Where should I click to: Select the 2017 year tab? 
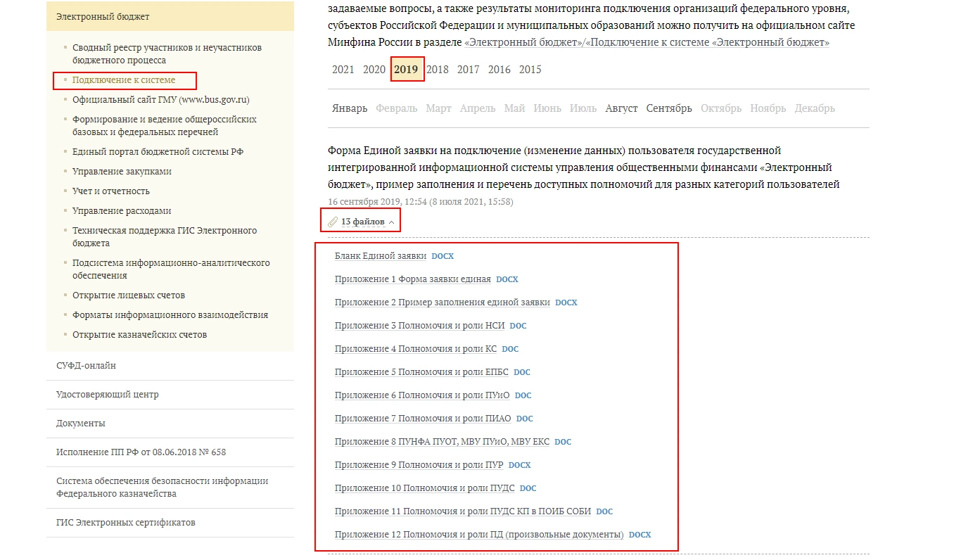click(x=469, y=70)
